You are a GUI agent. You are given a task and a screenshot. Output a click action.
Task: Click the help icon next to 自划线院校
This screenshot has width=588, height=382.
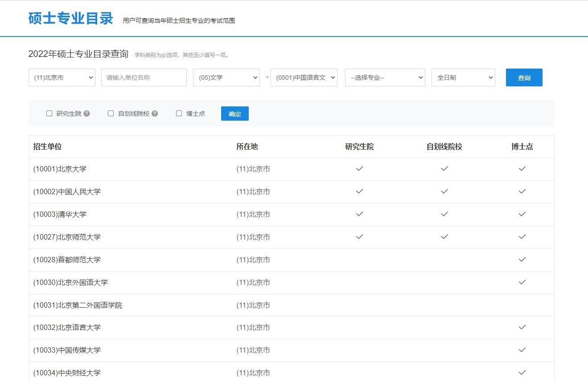pos(155,114)
